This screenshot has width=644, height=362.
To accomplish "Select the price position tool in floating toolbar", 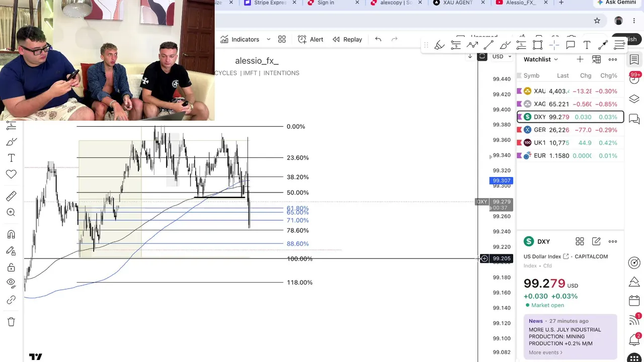I will point(456,45).
